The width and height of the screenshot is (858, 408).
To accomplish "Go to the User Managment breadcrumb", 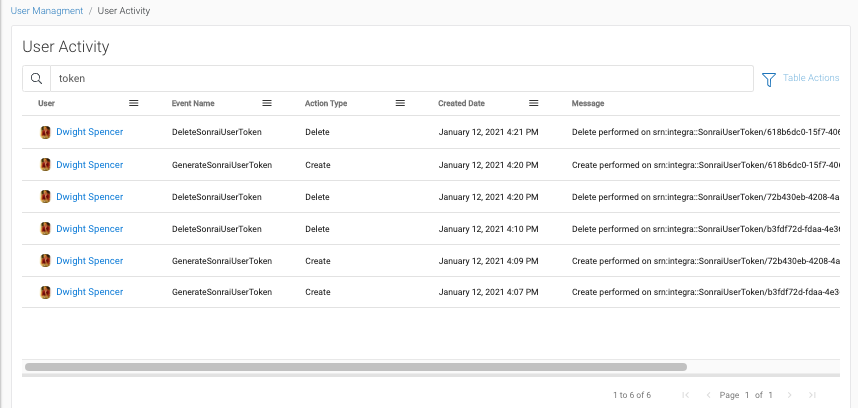I will [48, 11].
